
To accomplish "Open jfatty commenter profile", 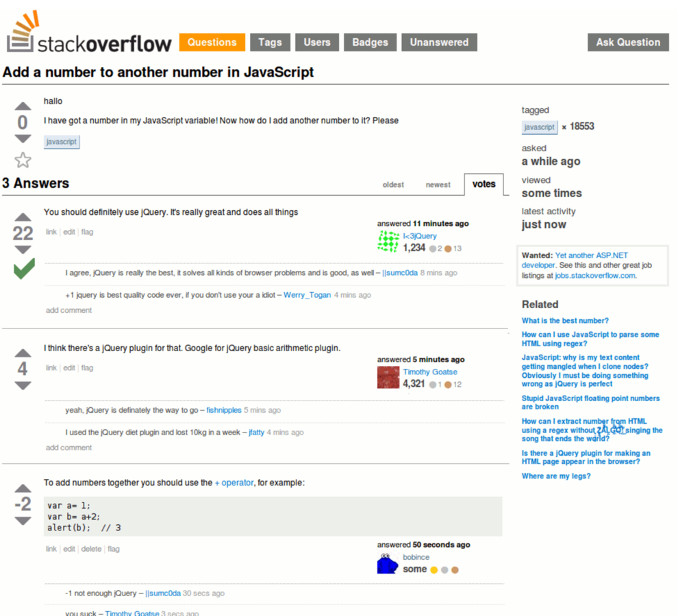I will (x=256, y=433).
